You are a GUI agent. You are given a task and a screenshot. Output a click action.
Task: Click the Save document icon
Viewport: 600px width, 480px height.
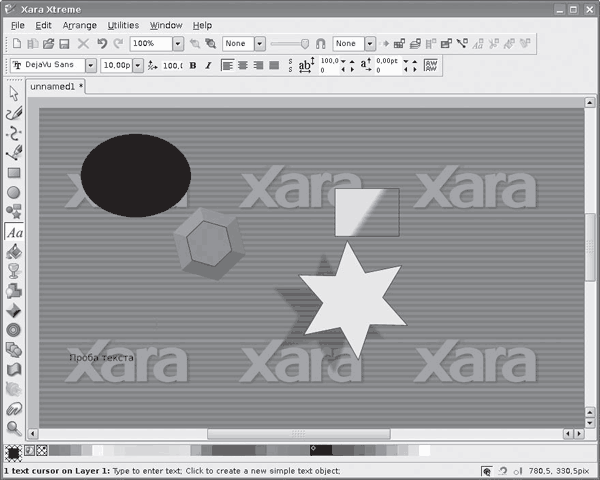64,44
